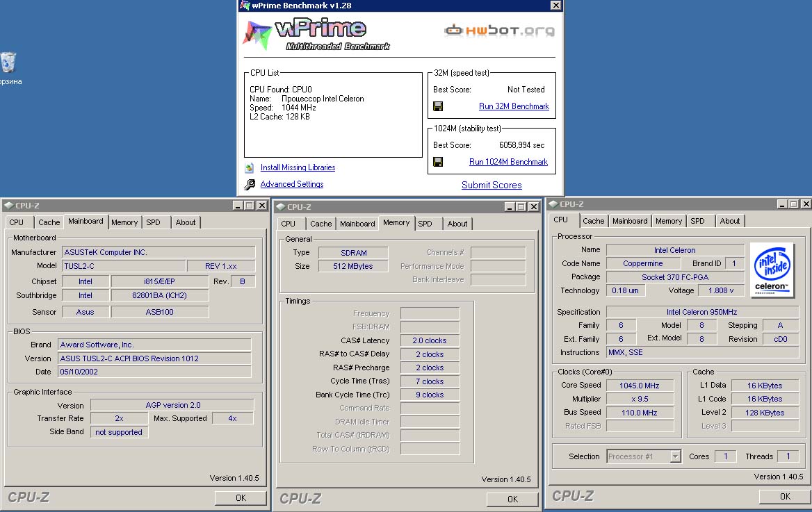This screenshot has width=812, height=512.
Task: Click the Memory CPU-Z window title icon
Action: [x=281, y=206]
